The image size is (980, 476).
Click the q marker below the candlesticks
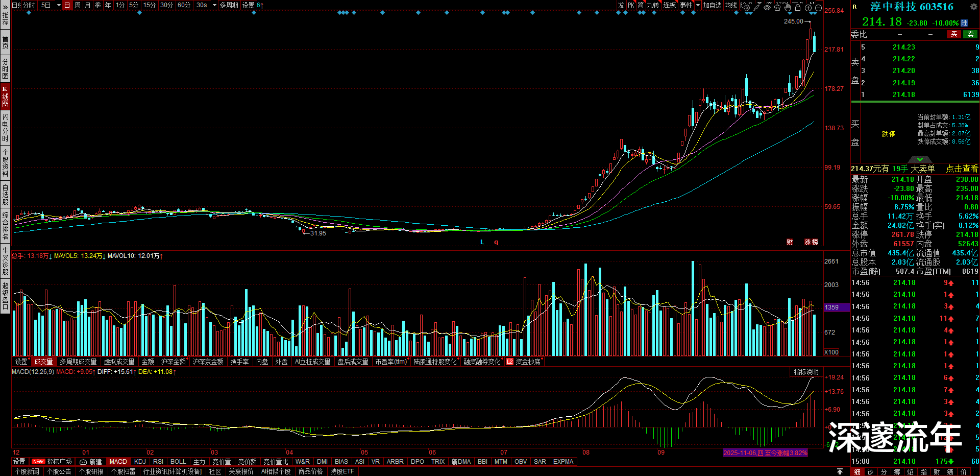click(x=496, y=242)
